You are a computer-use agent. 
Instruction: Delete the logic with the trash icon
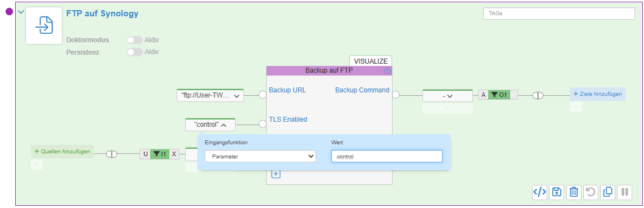coord(574,192)
